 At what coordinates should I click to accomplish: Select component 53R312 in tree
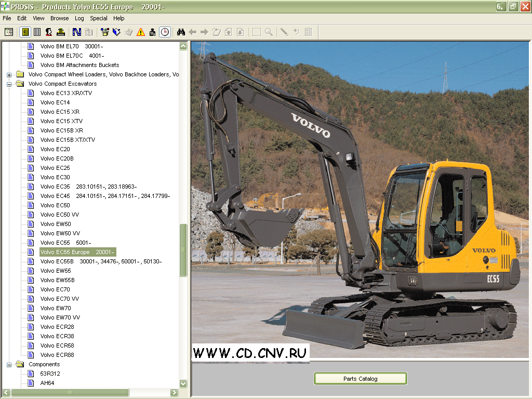pos(50,374)
